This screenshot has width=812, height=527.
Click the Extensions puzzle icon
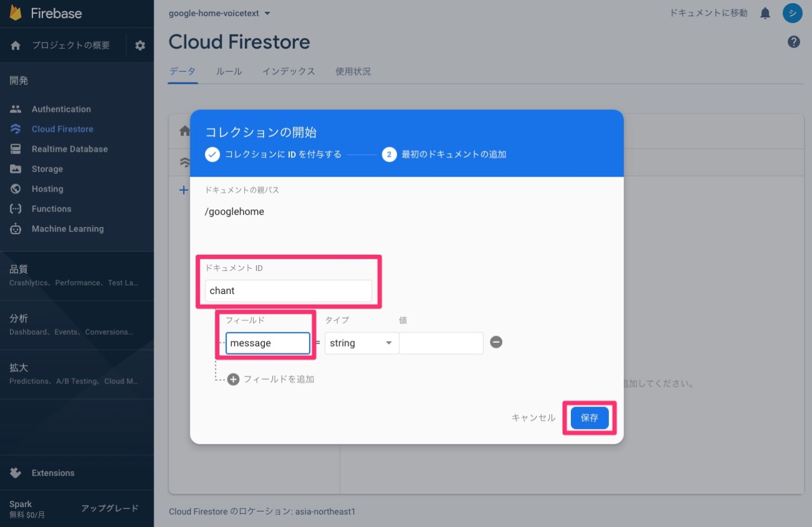(16, 473)
